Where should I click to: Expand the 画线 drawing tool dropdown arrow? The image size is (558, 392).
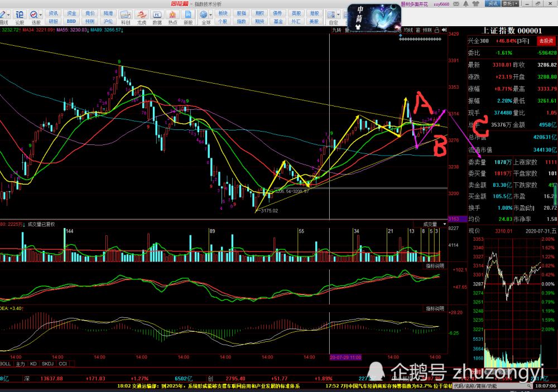8,14
